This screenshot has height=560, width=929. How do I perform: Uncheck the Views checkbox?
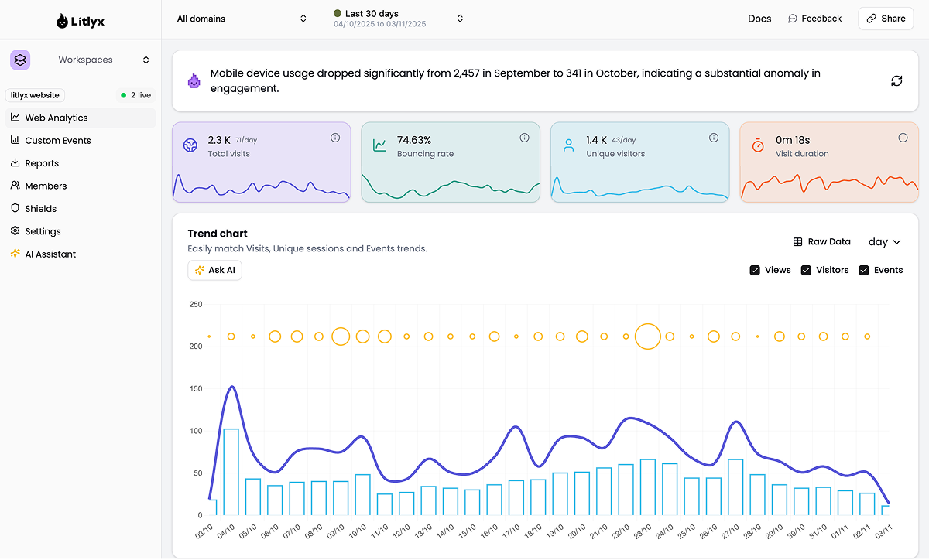[x=754, y=270]
